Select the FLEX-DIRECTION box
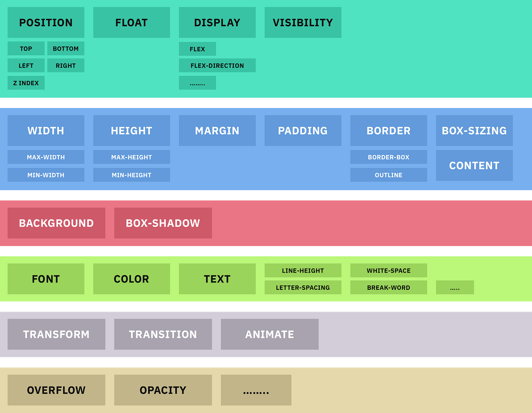Screen dimensions: 532x413 pyautogui.click(x=217, y=65)
